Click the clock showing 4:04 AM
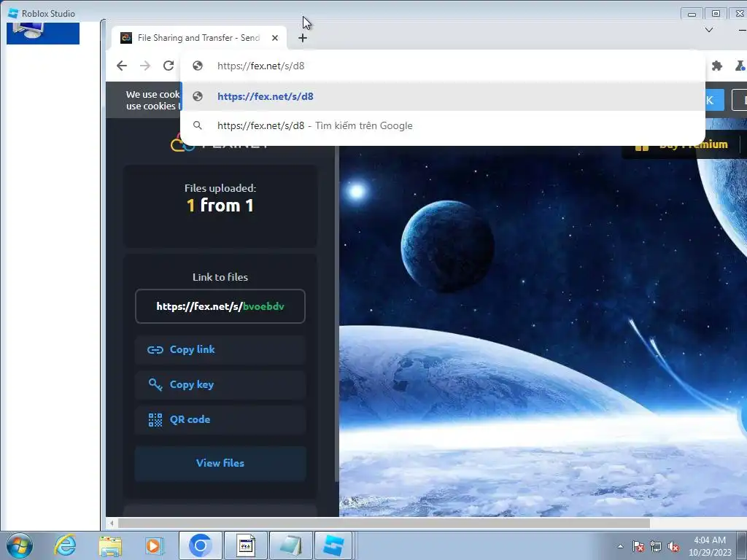Viewport: 747px width, 560px height. point(710,546)
